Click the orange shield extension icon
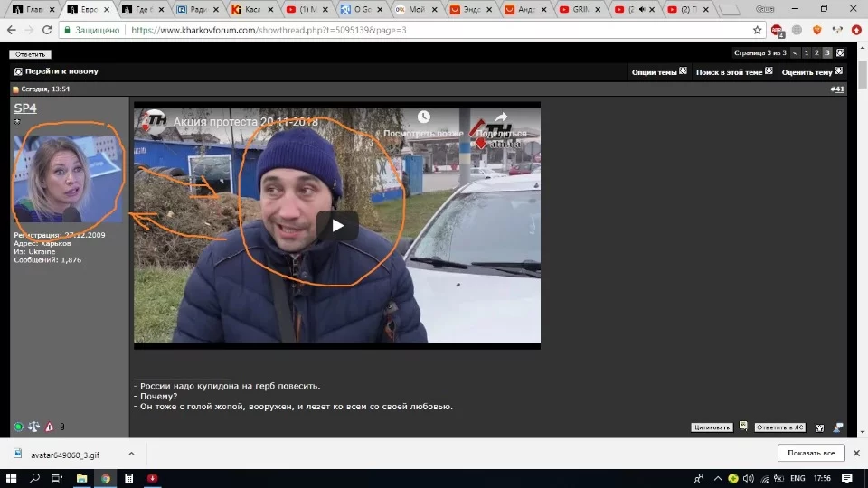The height and width of the screenshot is (488, 868). pyautogui.click(x=817, y=30)
